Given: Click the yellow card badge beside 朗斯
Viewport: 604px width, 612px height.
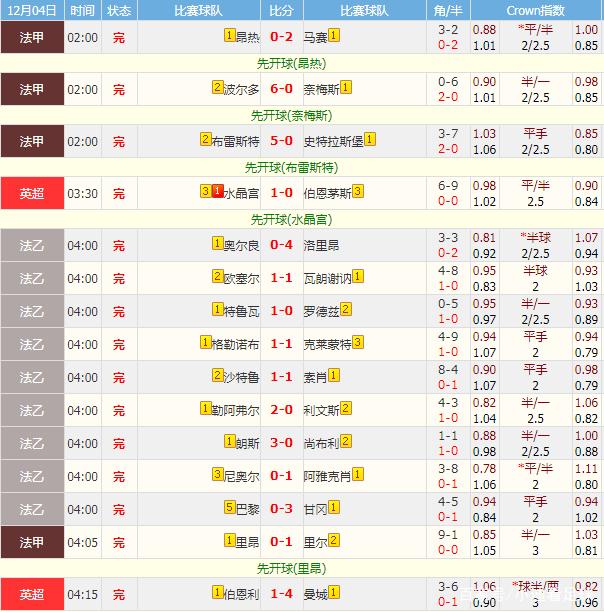Looking at the screenshot, I should pos(229,441).
